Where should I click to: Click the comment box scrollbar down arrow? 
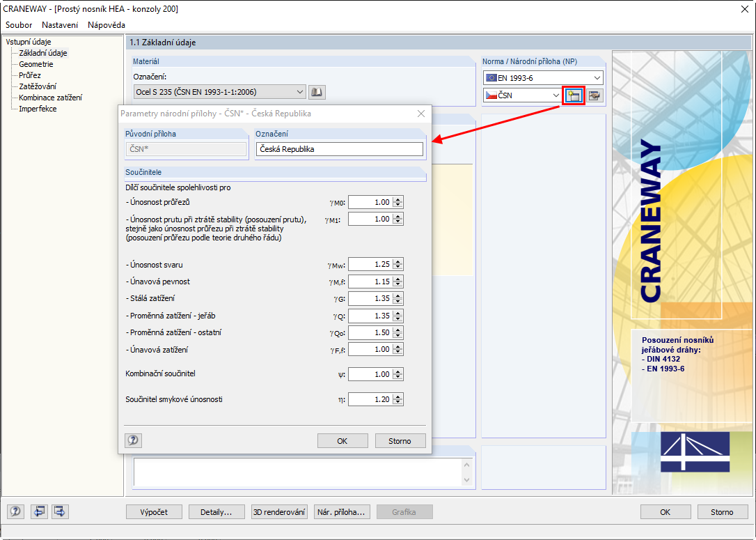pyautogui.click(x=466, y=480)
